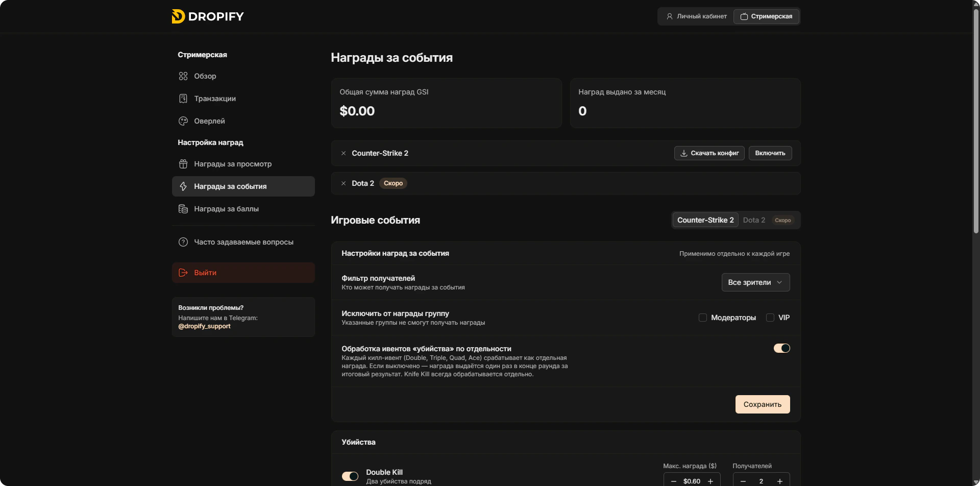Viewport: 980px width, 486px height.
Task: Click the Dropify logo icon
Action: click(x=178, y=16)
